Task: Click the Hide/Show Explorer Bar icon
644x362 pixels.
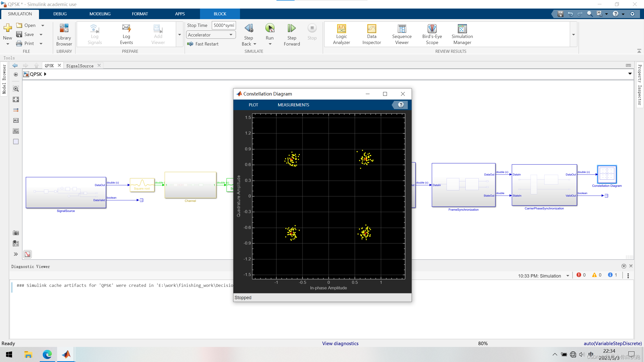Action: (x=16, y=75)
